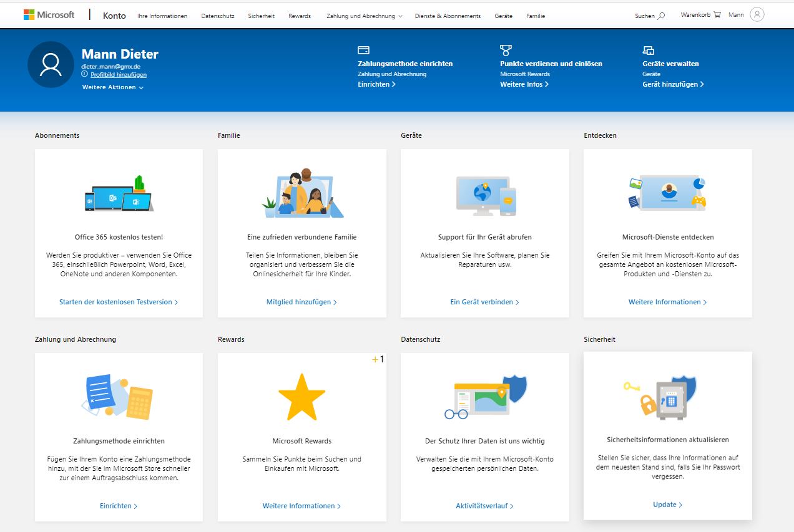This screenshot has height=532, width=794.
Task: Click the gold Rewards star icon
Action: (301, 397)
